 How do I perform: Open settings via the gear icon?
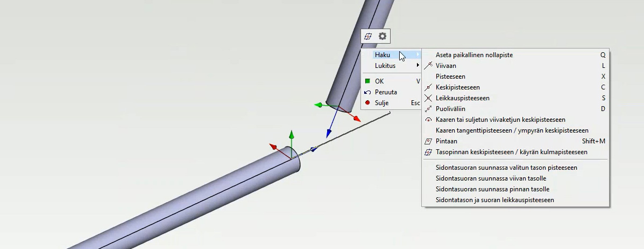tap(383, 36)
